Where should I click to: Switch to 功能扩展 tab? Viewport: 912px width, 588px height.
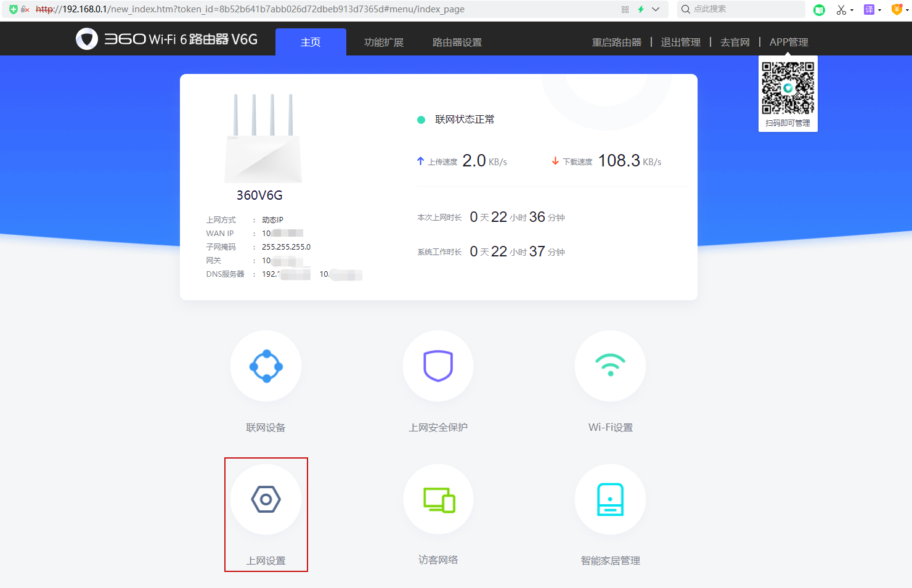[383, 42]
